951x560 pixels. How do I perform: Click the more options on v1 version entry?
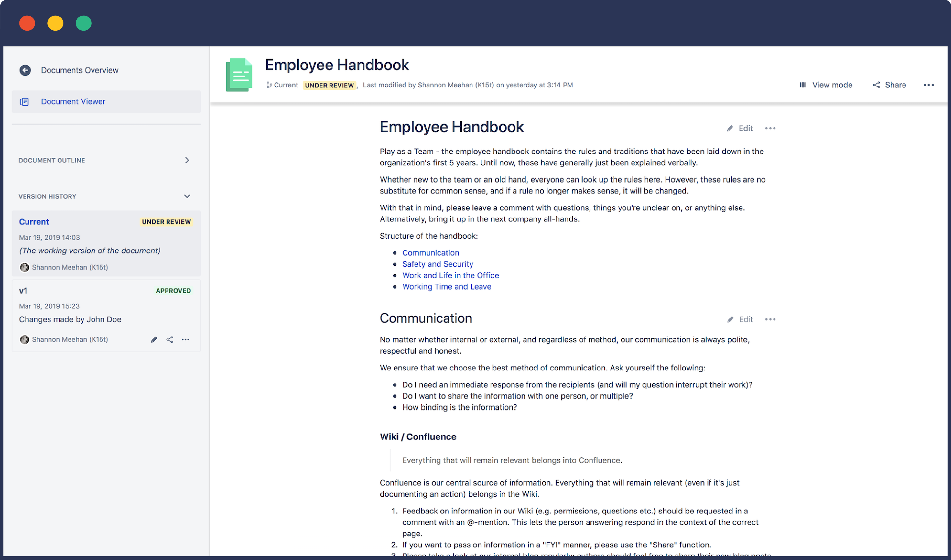tap(185, 339)
